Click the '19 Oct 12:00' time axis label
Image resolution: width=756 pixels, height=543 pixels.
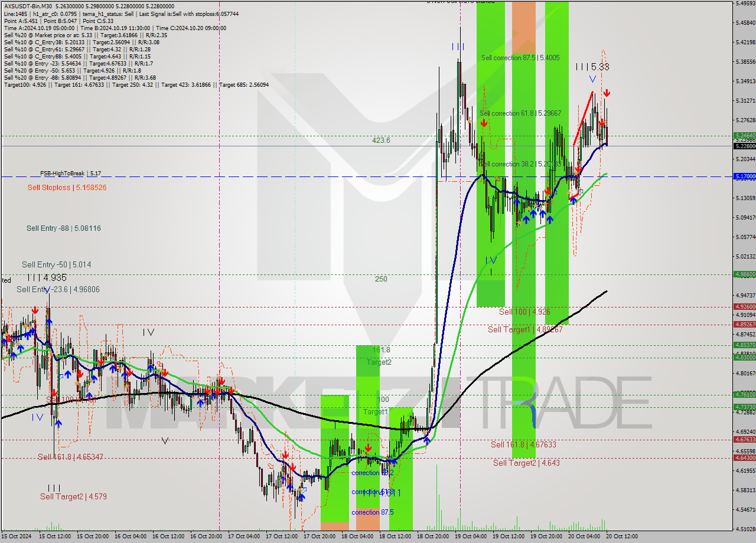tap(509, 537)
